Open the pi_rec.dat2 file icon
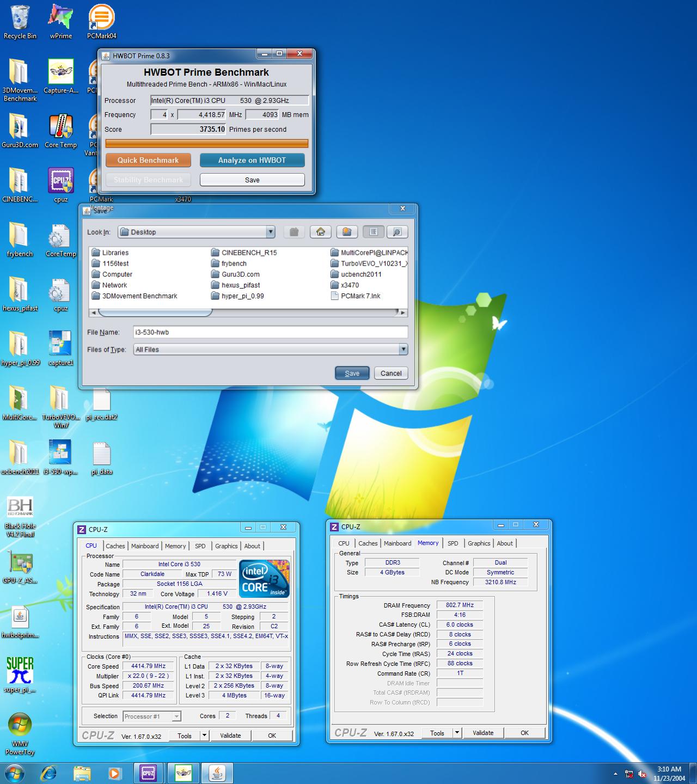The width and height of the screenshot is (697, 784). click(102, 404)
